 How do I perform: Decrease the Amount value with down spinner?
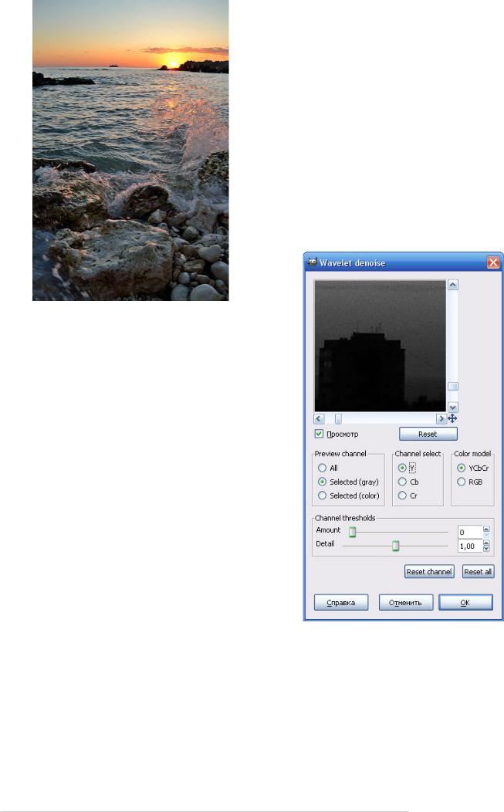(486, 535)
